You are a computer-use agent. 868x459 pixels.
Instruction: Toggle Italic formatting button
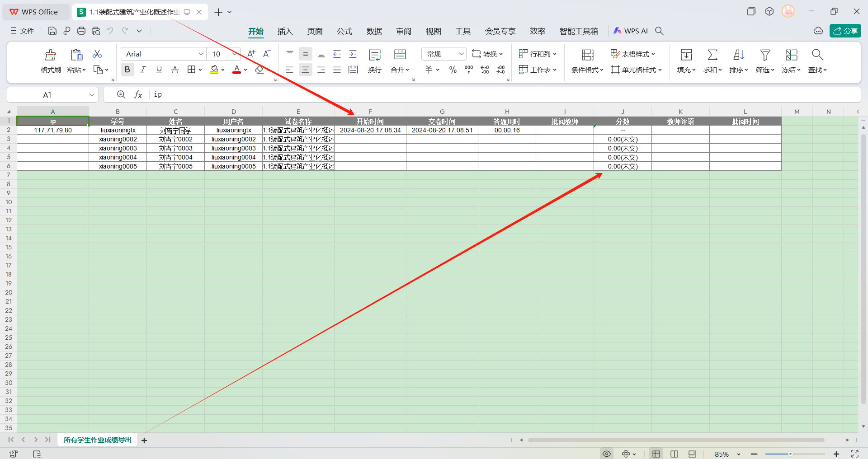(143, 70)
